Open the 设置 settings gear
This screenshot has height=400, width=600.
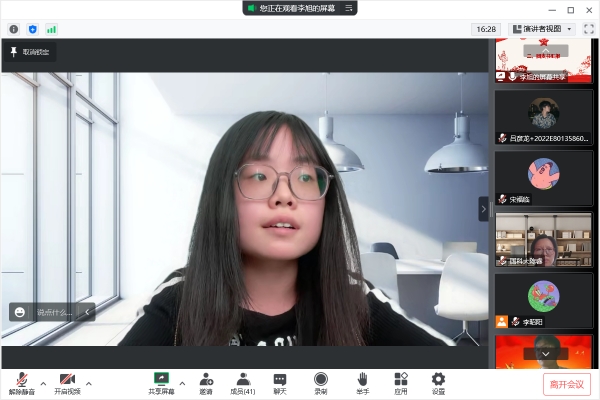pos(438,383)
